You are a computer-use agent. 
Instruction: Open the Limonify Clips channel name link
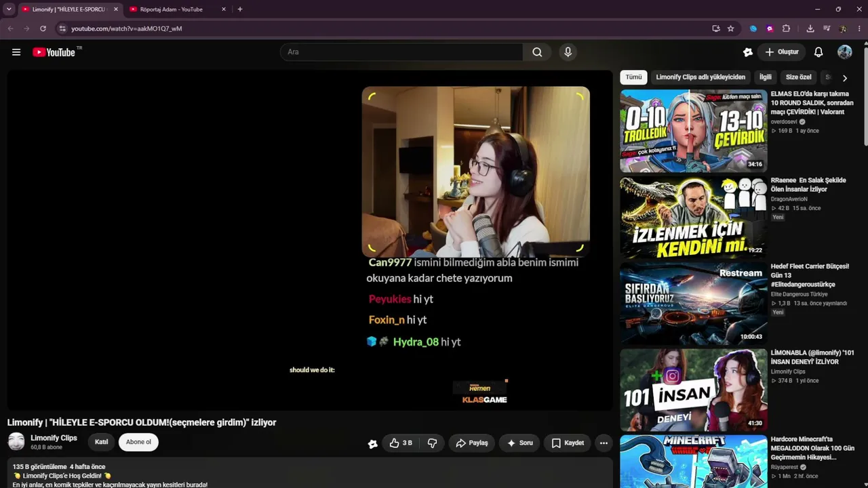click(x=54, y=438)
